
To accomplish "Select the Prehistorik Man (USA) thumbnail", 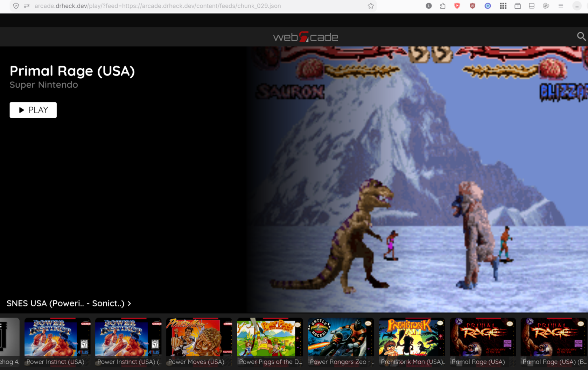I will [x=412, y=342].
